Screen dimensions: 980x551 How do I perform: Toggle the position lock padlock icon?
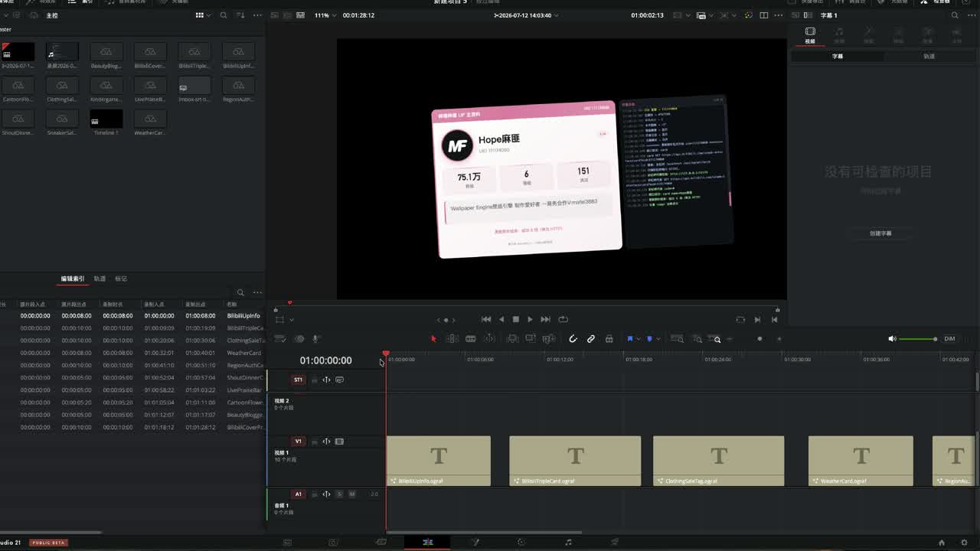pyautogui.click(x=609, y=338)
